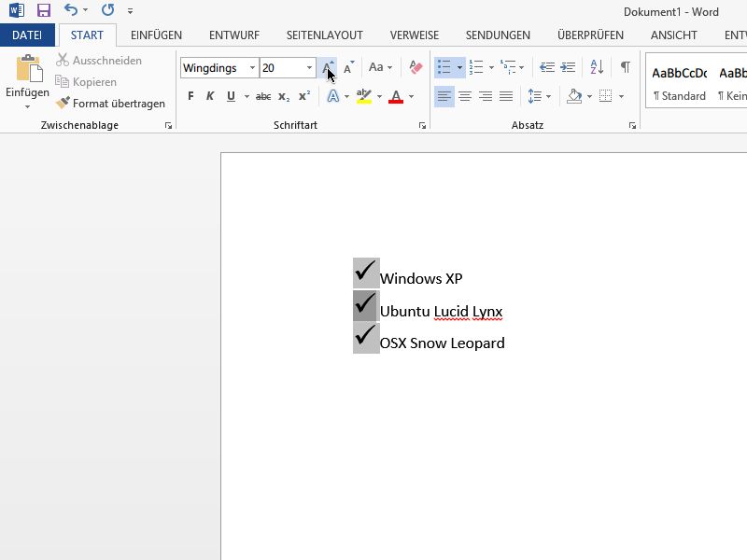Sort text with the A-Z icon
Image resolution: width=747 pixels, height=560 pixels.
(597, 67)
